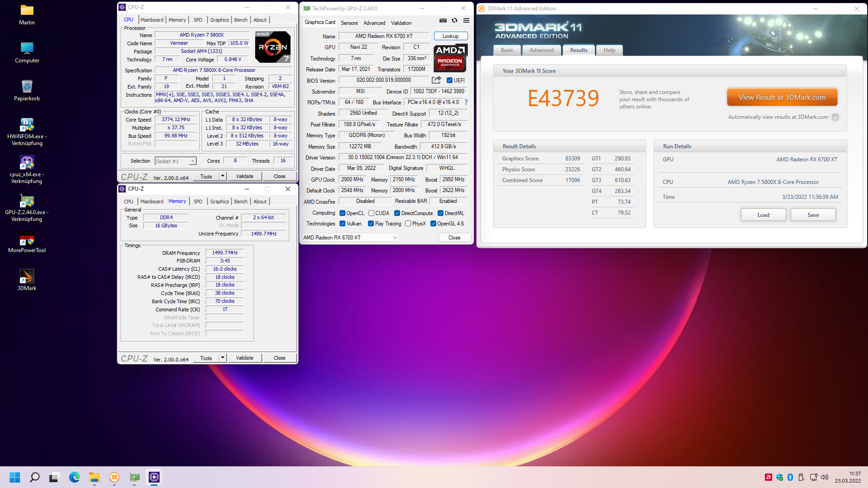Toggle the UEFI checkbox in GPU-Z
The width and height of the screenshot is (868, 488).
click(x=449, y=80)
